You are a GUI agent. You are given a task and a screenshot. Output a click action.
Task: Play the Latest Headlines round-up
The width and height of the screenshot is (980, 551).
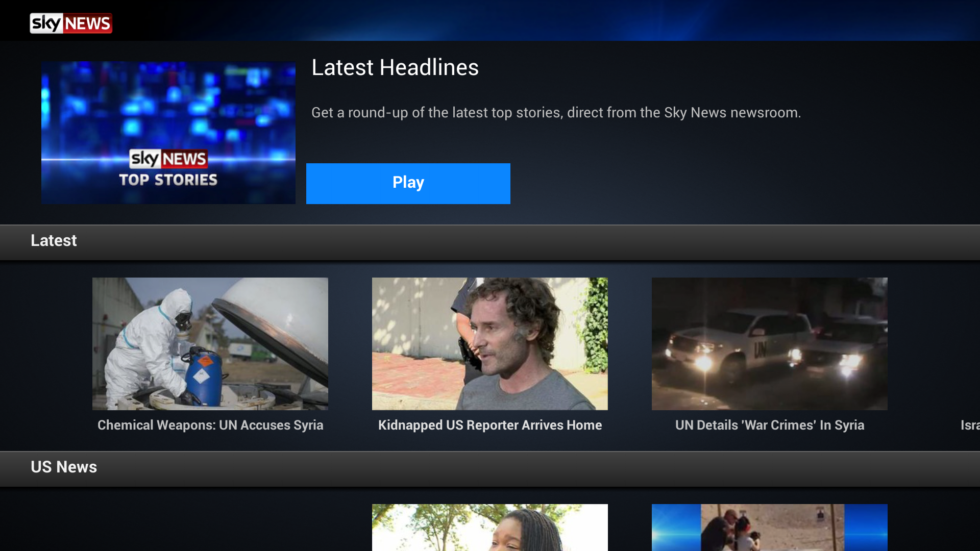(x=408, y=183)
